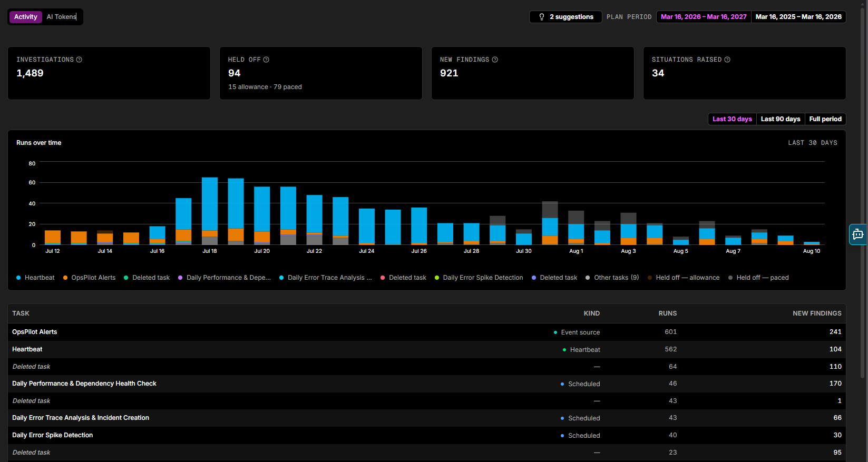Click the Situations Raised info help icon

coord(727,60)
